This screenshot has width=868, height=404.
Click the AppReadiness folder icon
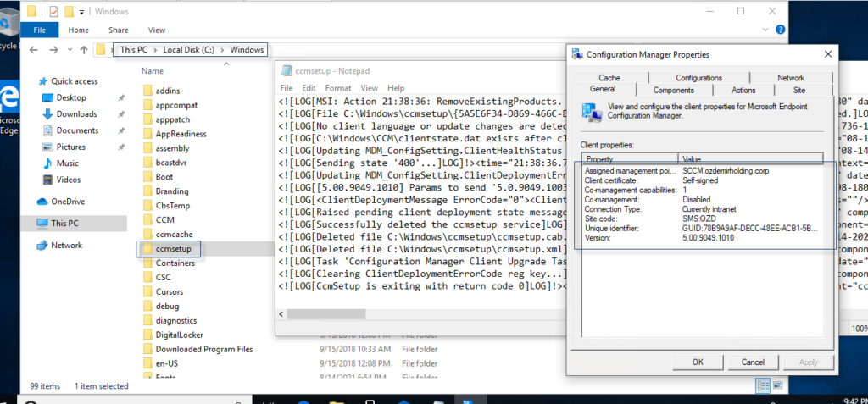(x=147, y=133)
